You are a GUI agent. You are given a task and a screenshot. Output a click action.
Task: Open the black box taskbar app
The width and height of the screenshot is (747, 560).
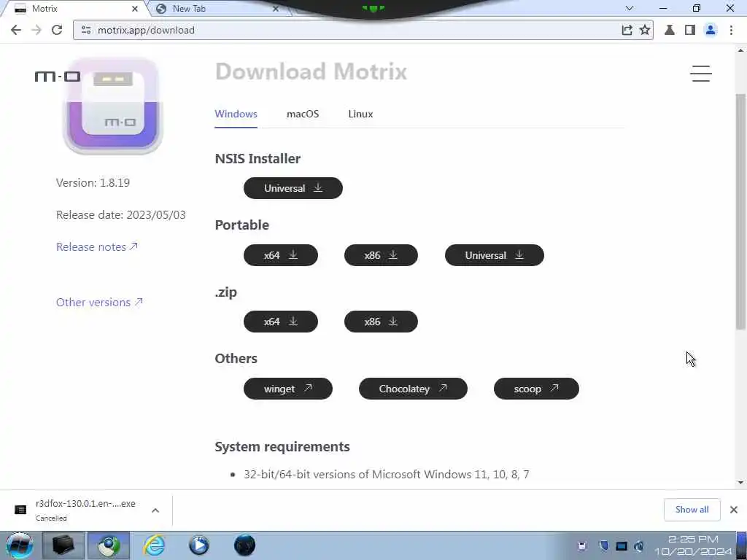click(x=63, y=545)
